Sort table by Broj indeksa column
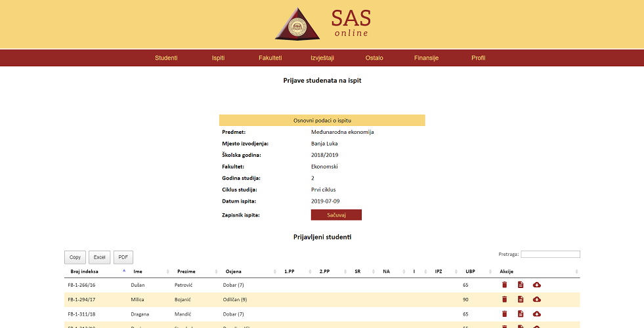The image size is (644, 328). point(84,272)
